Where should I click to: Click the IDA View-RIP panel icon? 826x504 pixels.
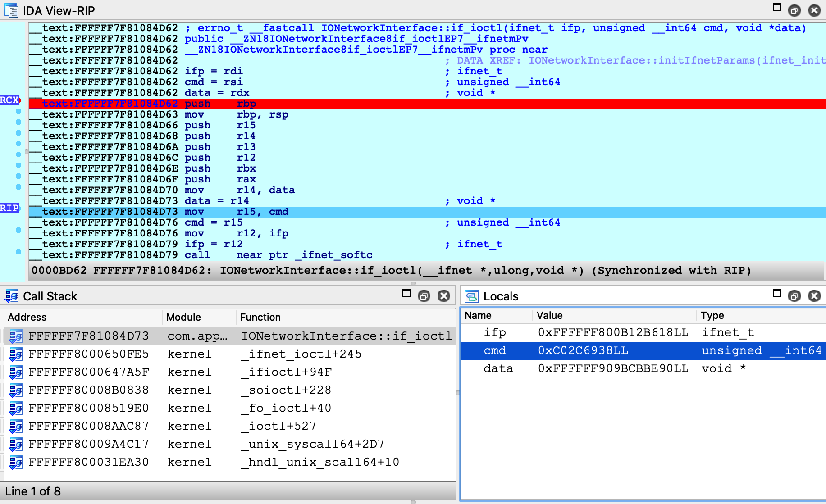point(11,10)
